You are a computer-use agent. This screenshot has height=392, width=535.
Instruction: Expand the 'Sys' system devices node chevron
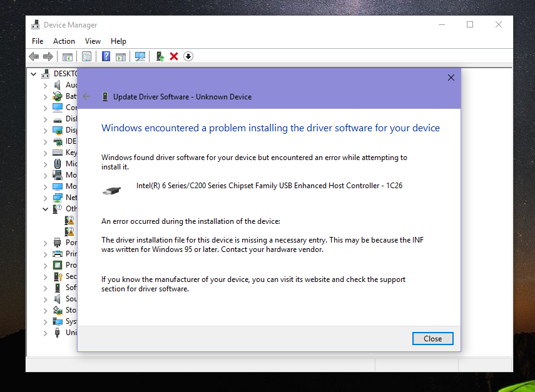click(46, 322)
